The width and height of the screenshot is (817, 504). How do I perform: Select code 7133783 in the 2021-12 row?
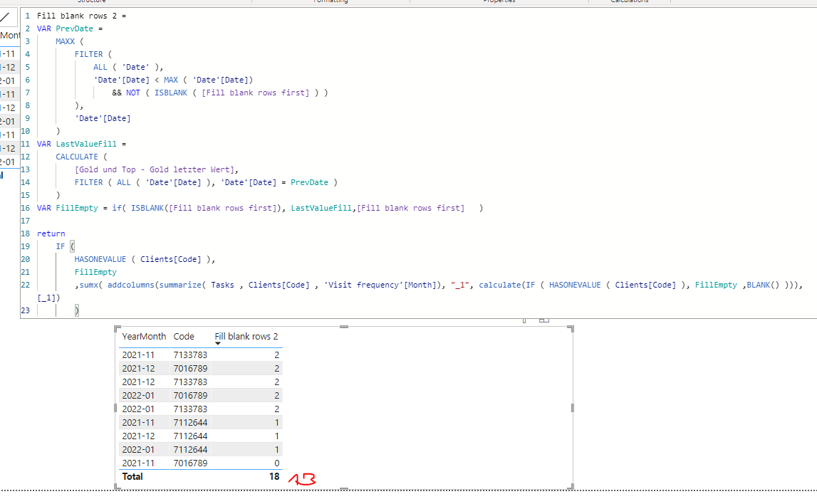[190, 382]
